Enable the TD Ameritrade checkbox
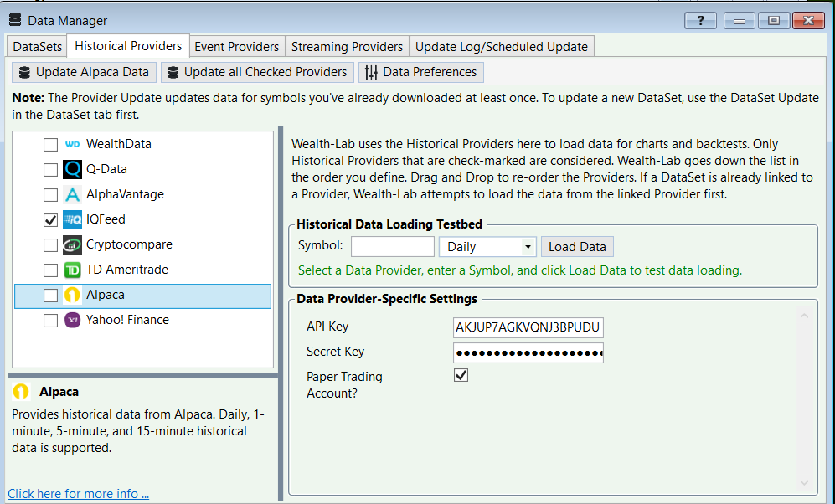Screen dimensions: 835x504 pos(50,270)
